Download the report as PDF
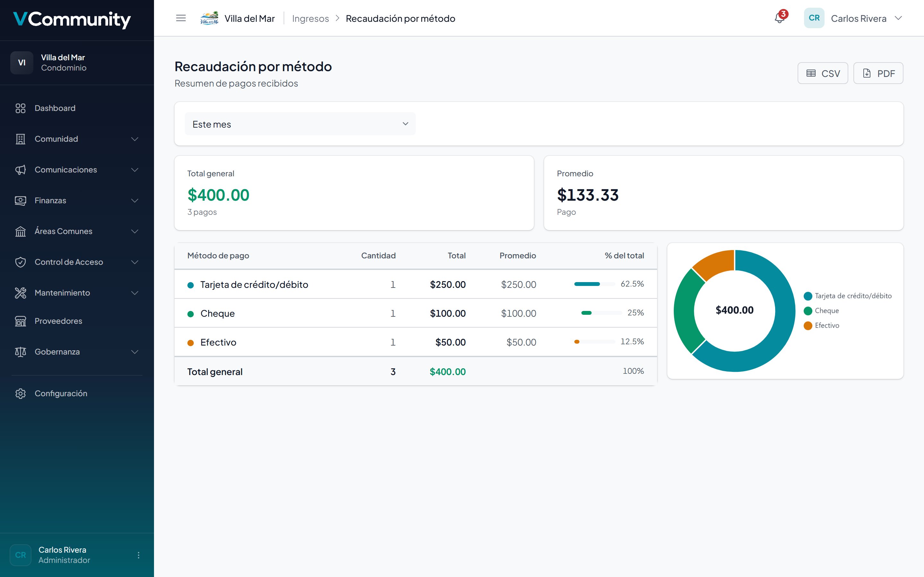Viewport: 924px width, 577px height. [x=878, y=73]
